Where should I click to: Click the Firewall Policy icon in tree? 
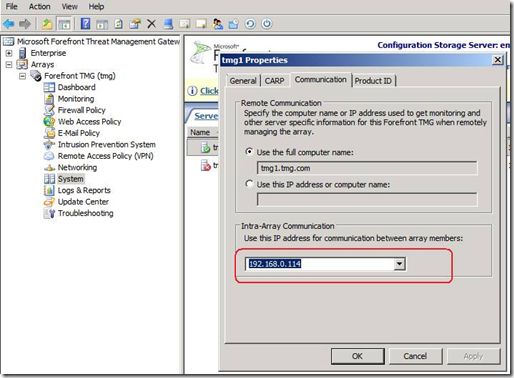[x=49, y=110]
